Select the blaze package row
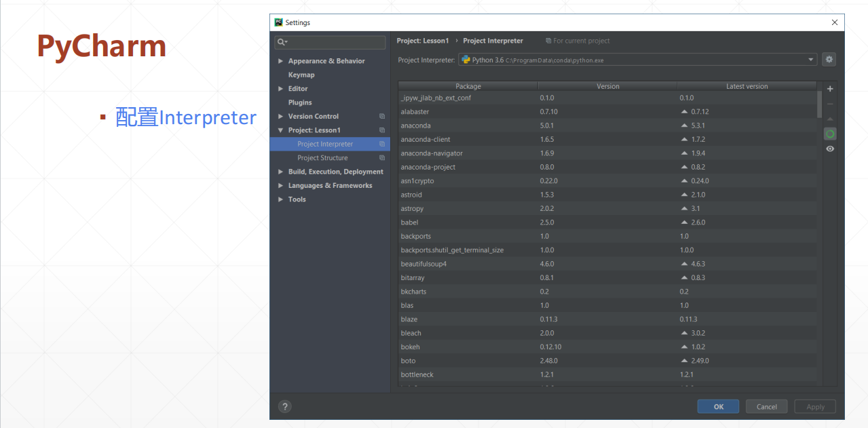Viewport: 868px width, 428px height. [x=607, y=319]
